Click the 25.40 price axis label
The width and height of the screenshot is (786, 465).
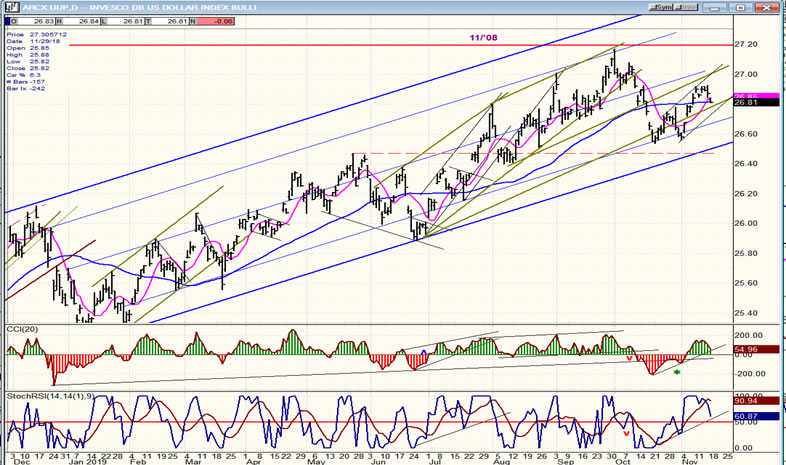[746, 313]
